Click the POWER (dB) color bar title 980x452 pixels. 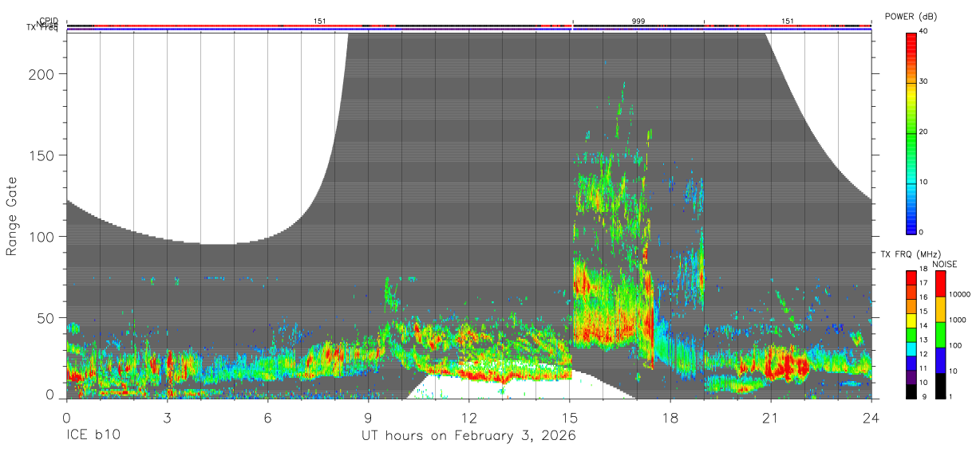911,17
